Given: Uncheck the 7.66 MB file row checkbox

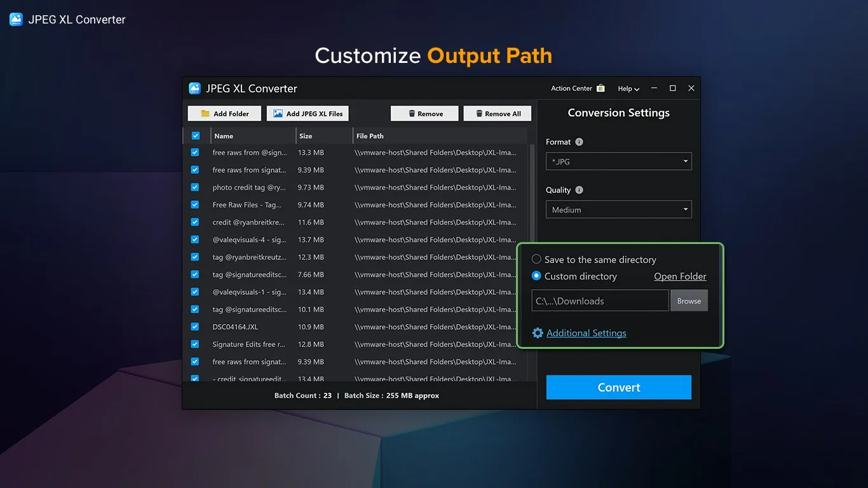Looking at the screenshot, I should (x=195, y=274).
